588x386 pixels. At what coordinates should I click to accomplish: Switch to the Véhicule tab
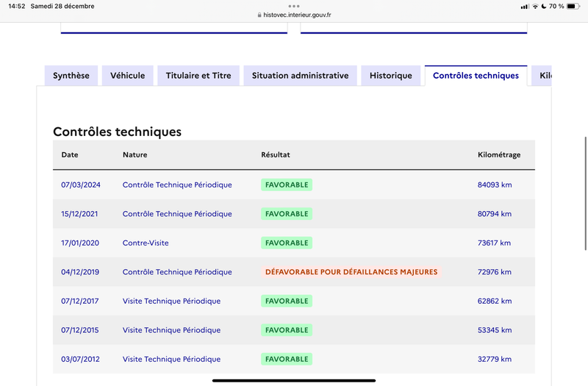click(x=127, y=76)
